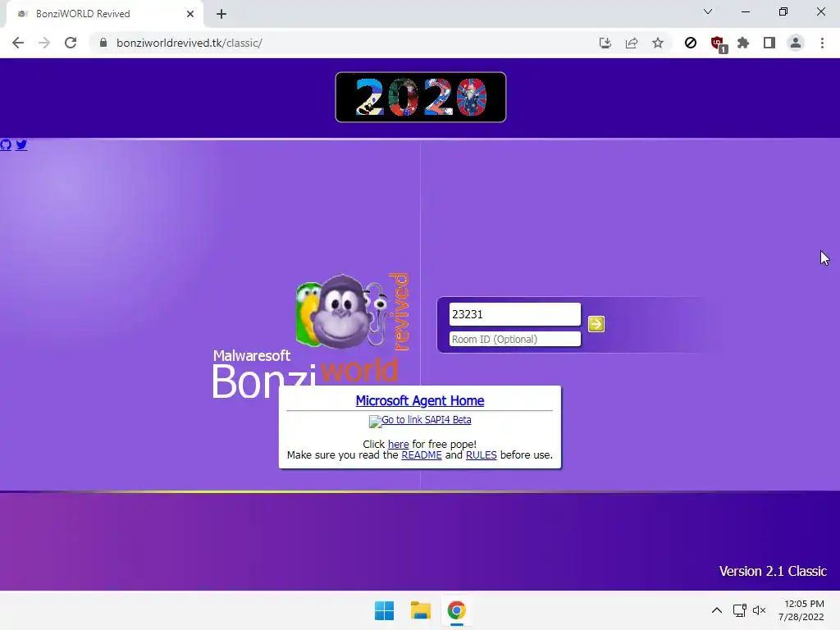Go back to the previous page
Screen dimensions: 840x630
tap(18, 43)
